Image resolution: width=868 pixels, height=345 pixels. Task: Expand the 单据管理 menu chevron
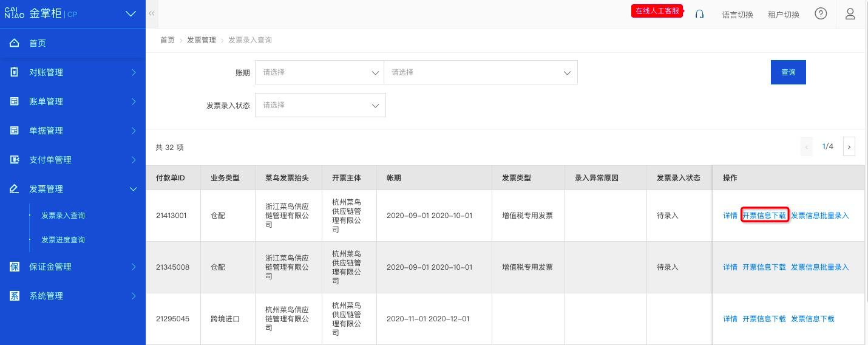click(134, 131)
